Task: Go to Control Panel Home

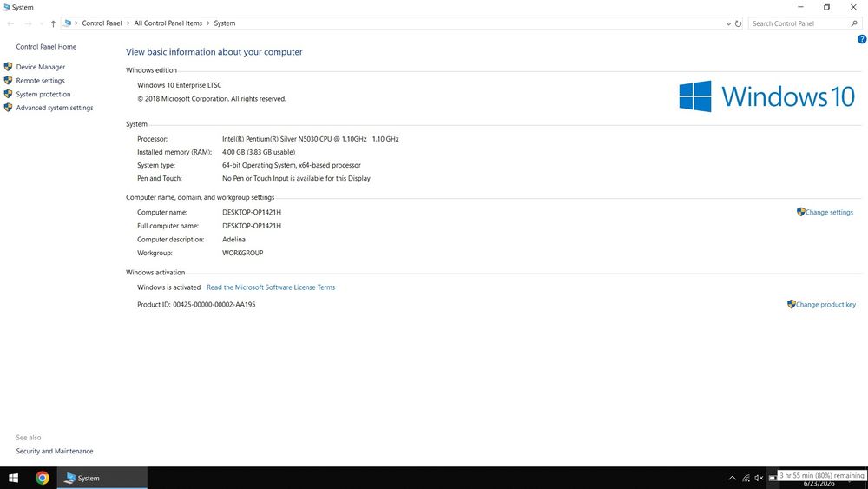Action: [46, 47]
